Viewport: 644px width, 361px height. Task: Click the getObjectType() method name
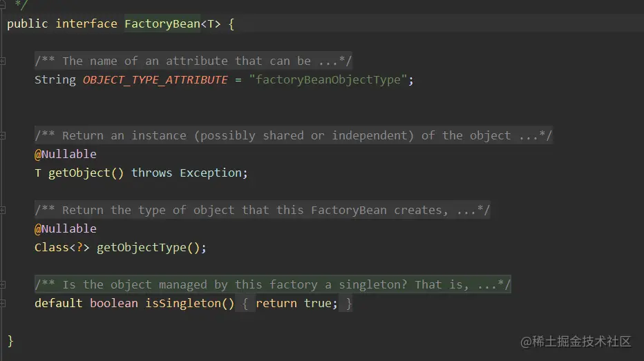149,248
